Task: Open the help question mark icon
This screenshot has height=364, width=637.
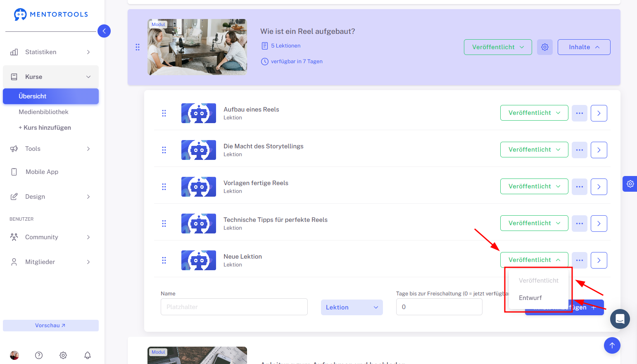Action: [39, 355]
